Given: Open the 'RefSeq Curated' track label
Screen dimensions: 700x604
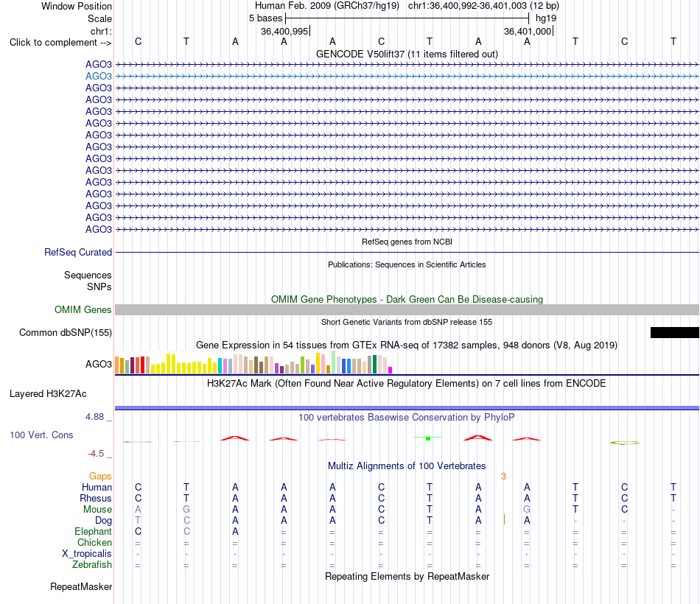Looking at the screenshot, I should coord(78,252).
